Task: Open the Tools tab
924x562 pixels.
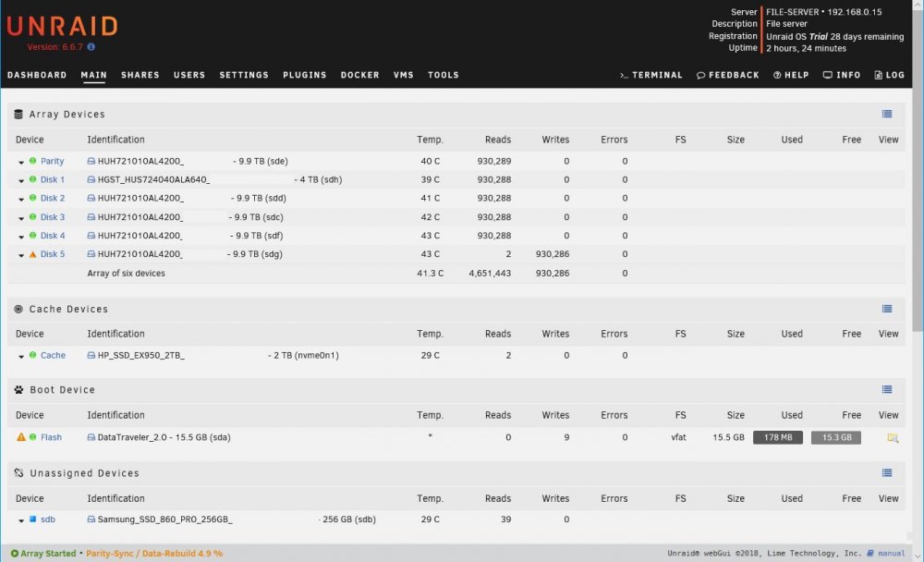Action: pyautogui.click(x=444, y=75)
